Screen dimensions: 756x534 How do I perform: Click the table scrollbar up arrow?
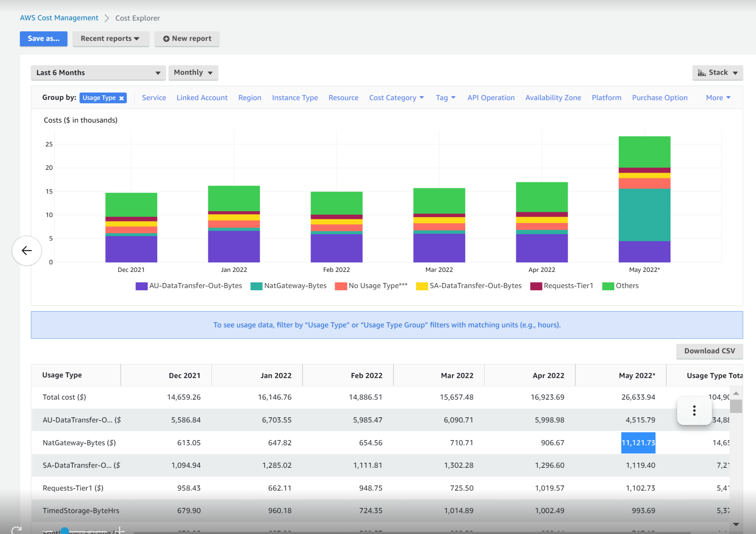point(736,393)
